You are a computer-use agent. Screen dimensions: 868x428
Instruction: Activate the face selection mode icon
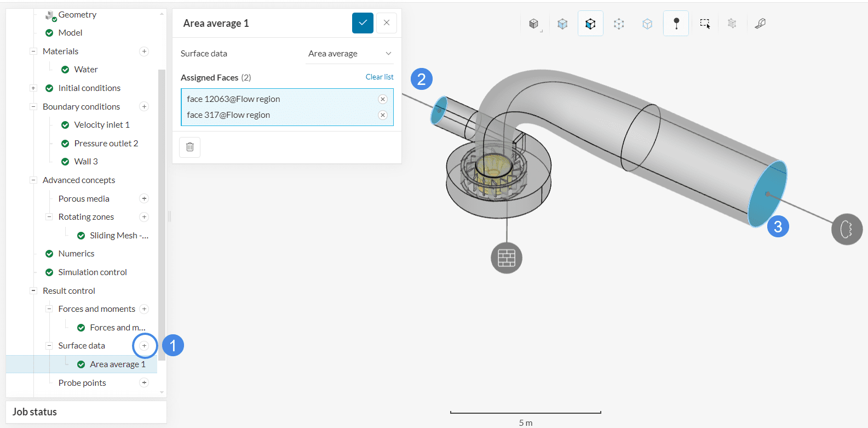tap(590, 24)
